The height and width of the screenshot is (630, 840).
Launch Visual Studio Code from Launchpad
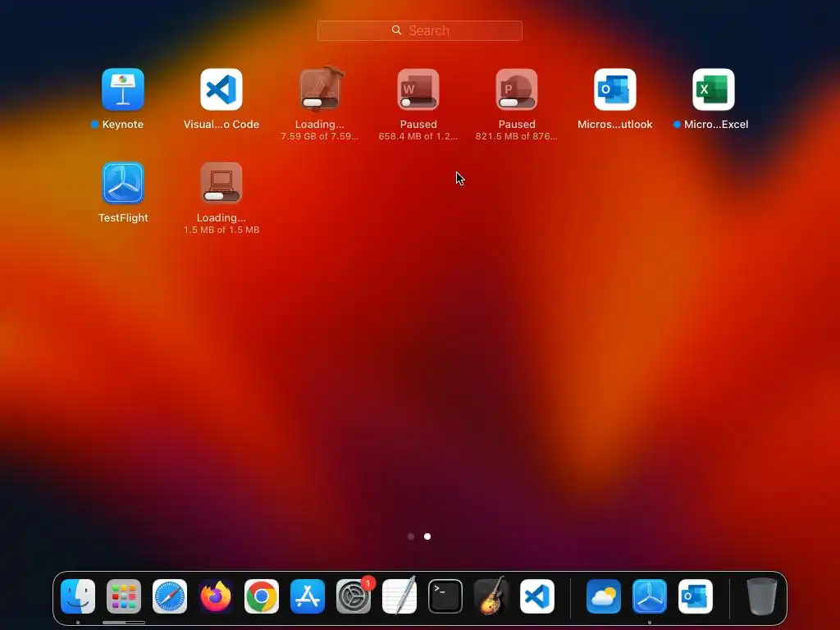click(x=221, y=89)
